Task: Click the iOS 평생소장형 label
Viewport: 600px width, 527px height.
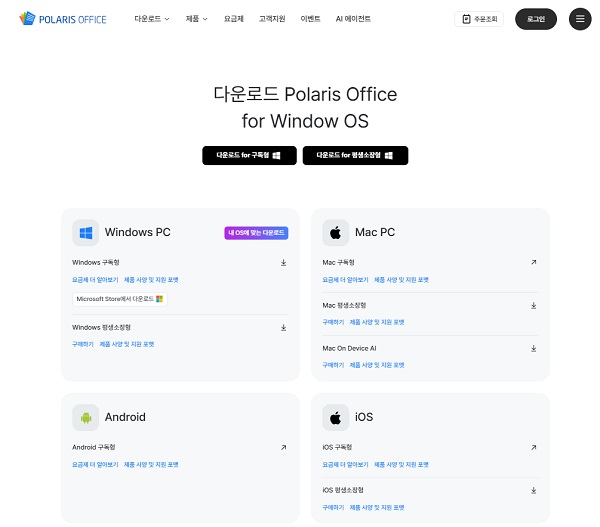Action: [x=343, y=490]
